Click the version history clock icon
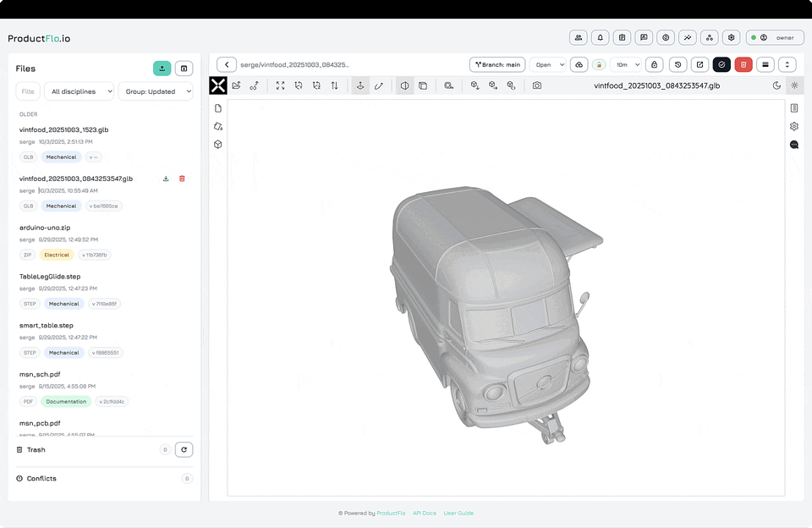Screen dimensions: 812x528 678,64
